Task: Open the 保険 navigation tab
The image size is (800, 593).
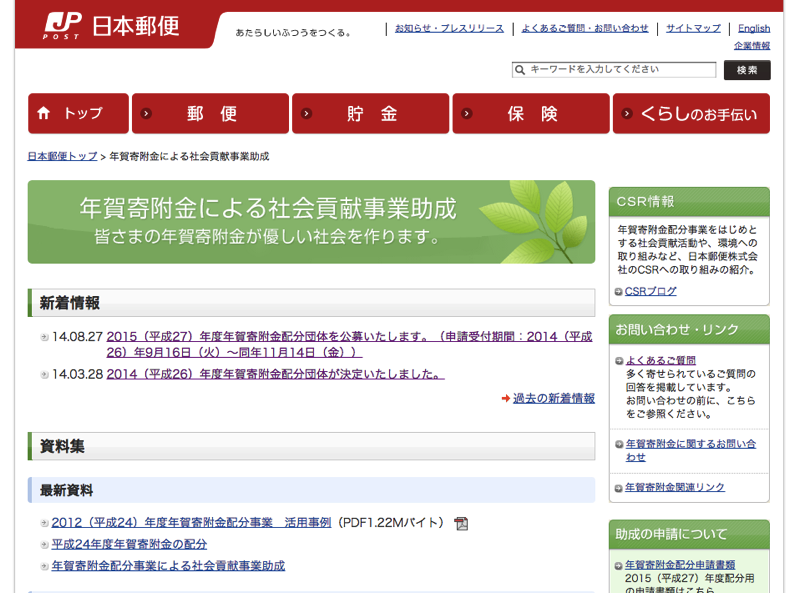Action: 531,113
